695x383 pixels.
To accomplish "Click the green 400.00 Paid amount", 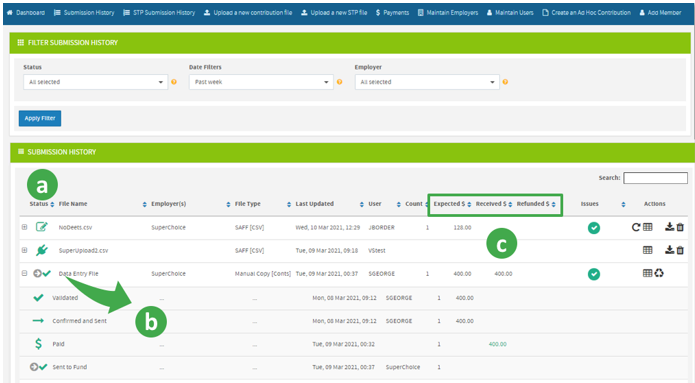I will pos(498,344).
